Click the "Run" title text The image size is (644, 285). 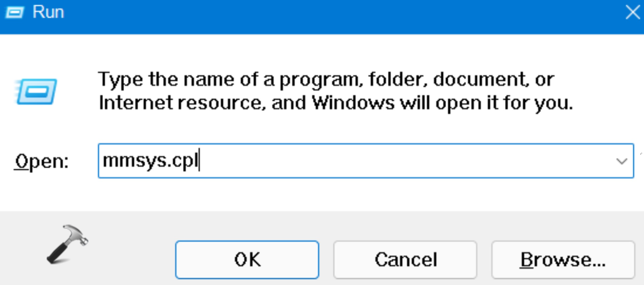[x=48, y=12]
